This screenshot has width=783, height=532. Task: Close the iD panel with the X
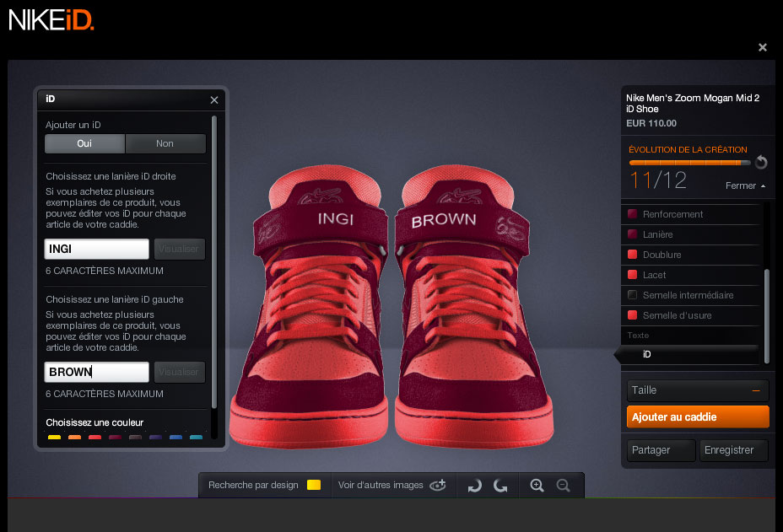(214, 99)
